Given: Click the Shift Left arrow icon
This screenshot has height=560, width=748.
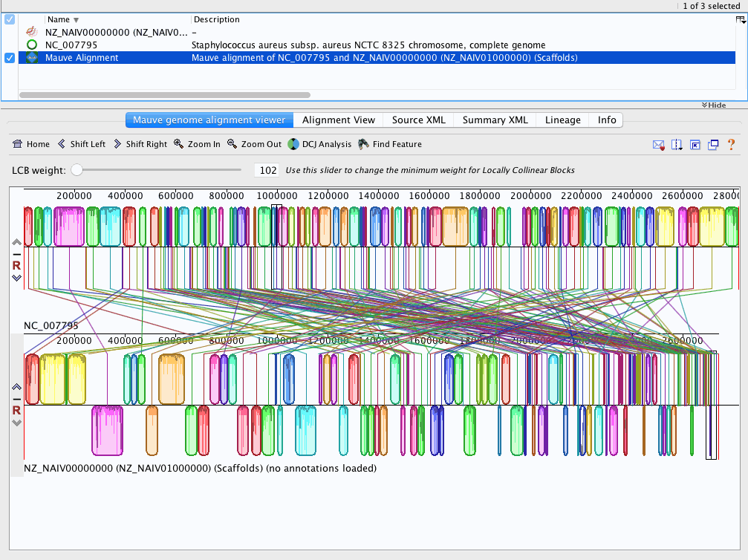Looking at the screenshot, I should click(62, 144).
